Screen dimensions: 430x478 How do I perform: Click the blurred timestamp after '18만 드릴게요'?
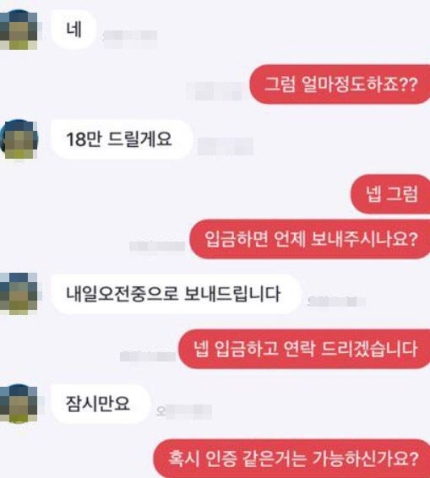(225, 147)
